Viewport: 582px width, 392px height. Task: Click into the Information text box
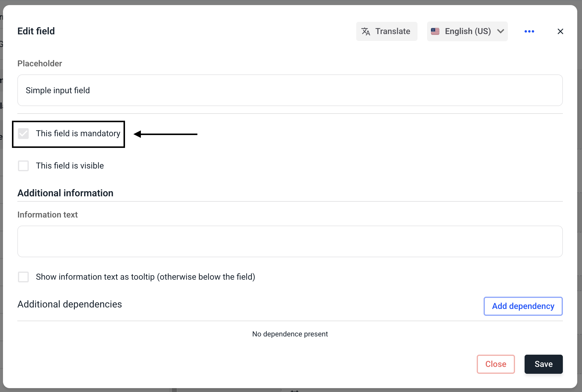tap(290, 241)
